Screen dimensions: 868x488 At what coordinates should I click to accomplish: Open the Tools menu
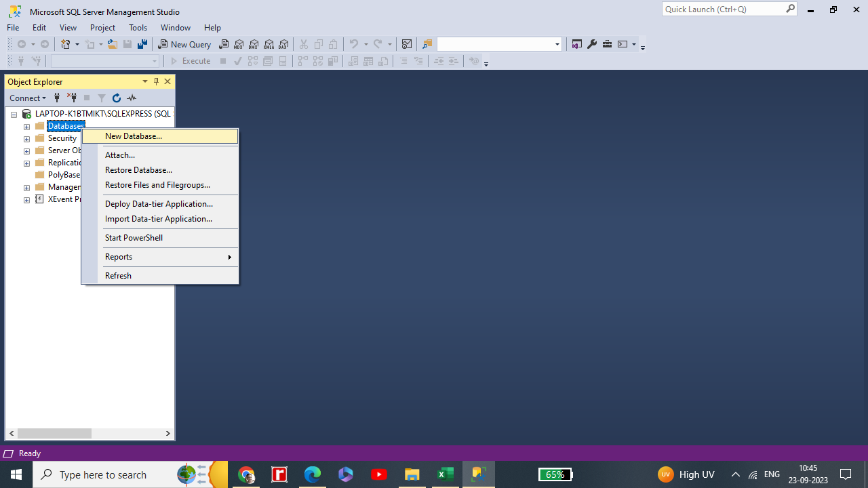[x=138, y=28]
